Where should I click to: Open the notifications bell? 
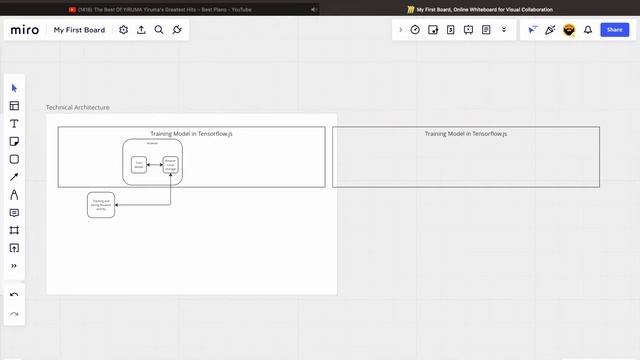point(588,30)
